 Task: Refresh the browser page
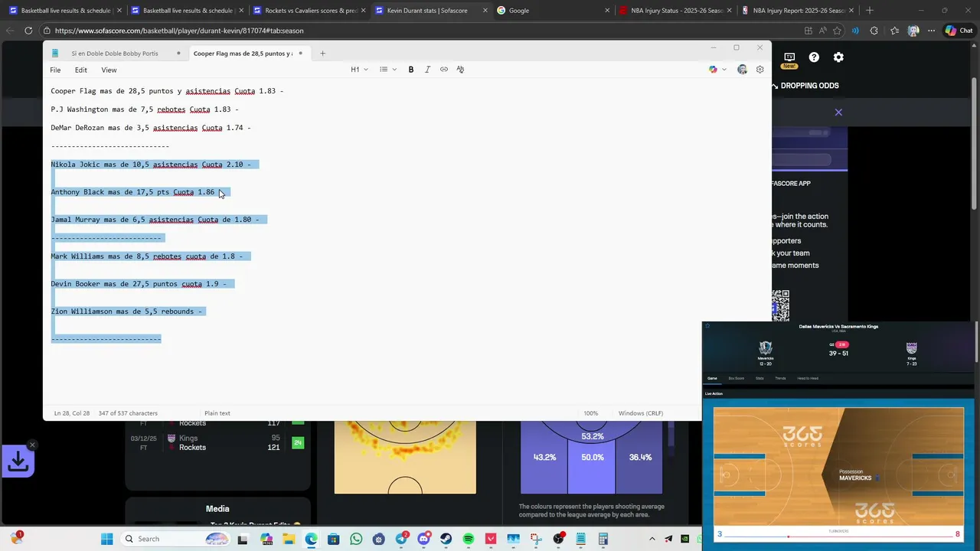(x=28, y=31)
